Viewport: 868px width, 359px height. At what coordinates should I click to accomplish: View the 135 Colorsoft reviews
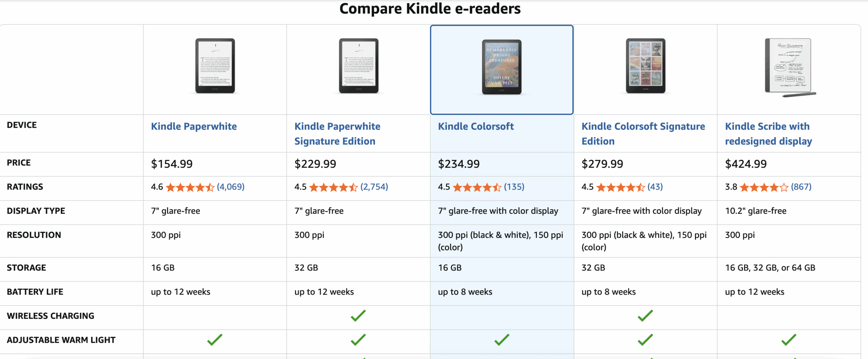coord(514,187)
